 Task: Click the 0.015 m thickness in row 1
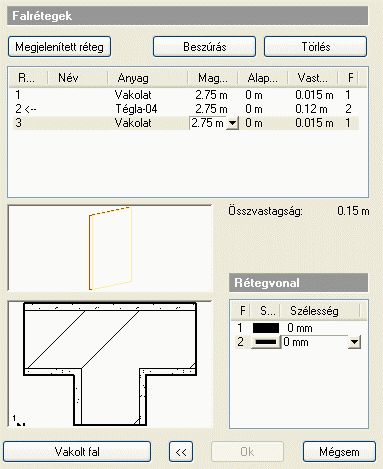pyautogui.click(x=314, y=95)
